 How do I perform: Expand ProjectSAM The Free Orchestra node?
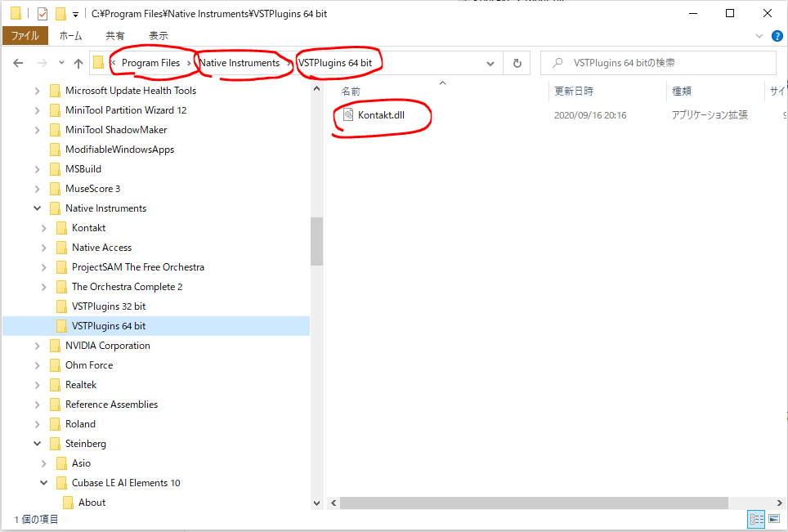(43, 267)
